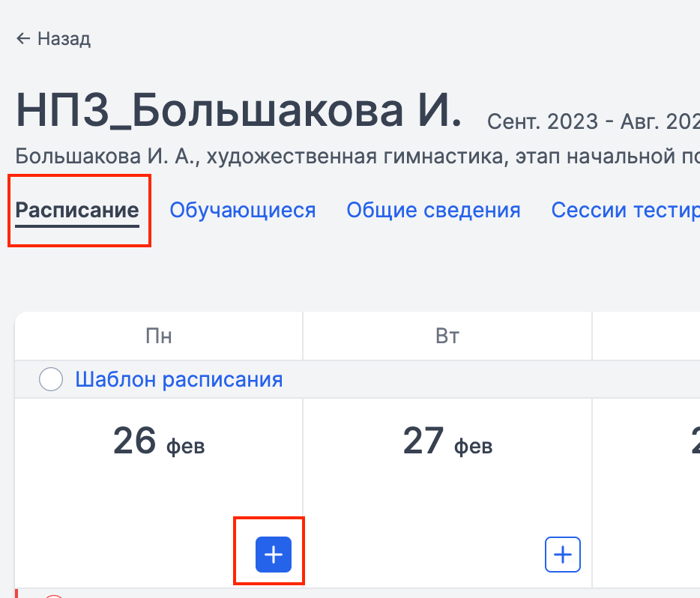Click the НПЗ_Большакова И. group title
Viewport: 700px width, 598px height.
pyautogui.click(x=240, y=111)
